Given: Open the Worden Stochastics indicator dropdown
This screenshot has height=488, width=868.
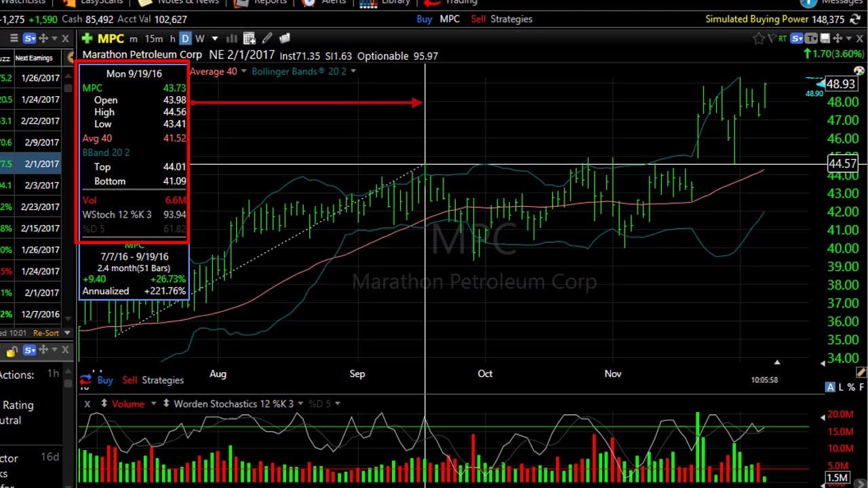Looking at the screenshot, I should (300, 403).
